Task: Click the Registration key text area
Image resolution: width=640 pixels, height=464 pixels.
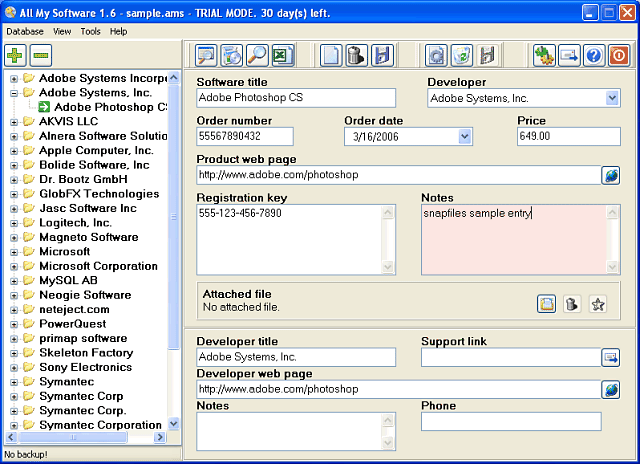Action: click(290, 240)
